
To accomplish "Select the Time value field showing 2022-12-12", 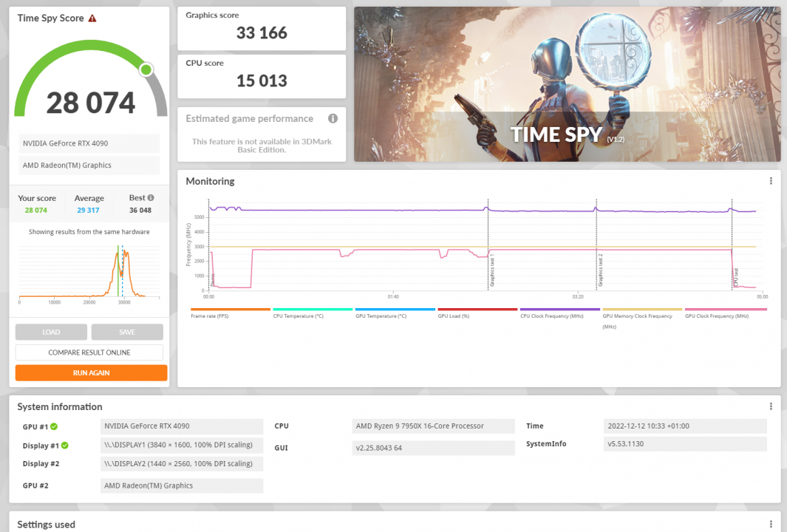I will pos(686,426).
